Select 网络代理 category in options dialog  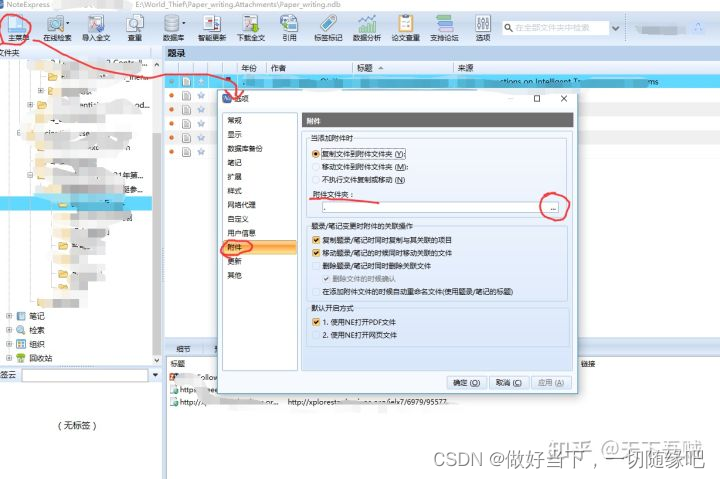click(259, 205)
